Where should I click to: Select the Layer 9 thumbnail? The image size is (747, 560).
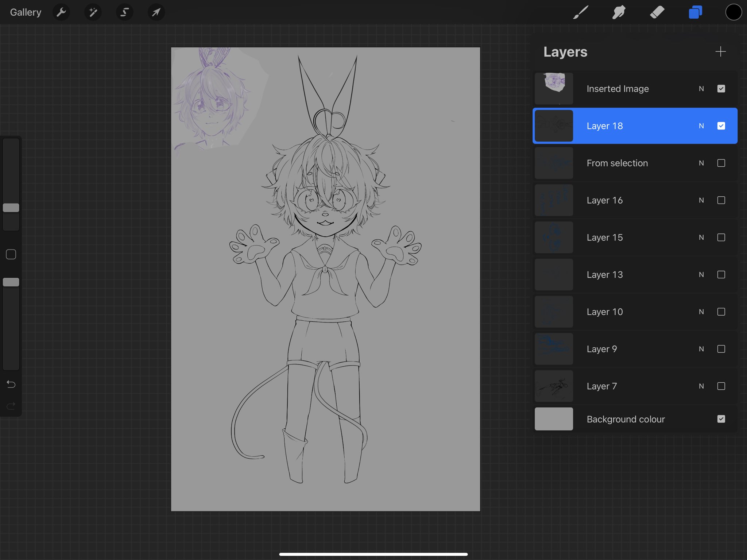point(554,349)
